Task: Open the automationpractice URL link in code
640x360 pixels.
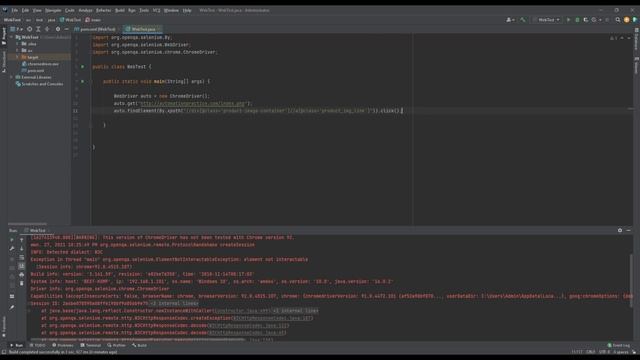Action: click(192, 104)
